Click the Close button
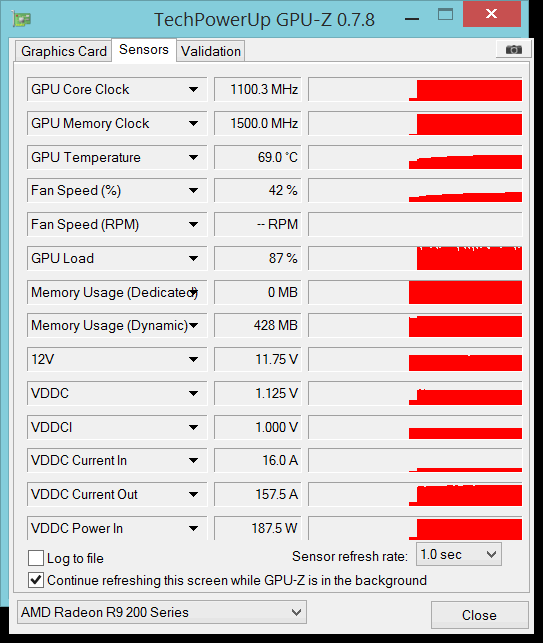Screen dimensions: 543x643 [x=479, y=615]
